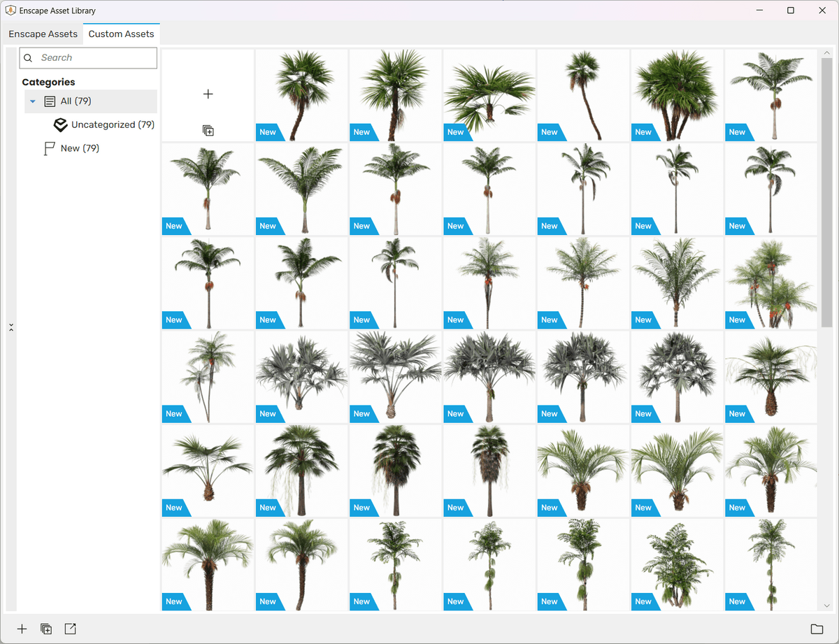Switch to the Enscape Assets tab
This screenshot has height=644, width=839.
[43, 34]
